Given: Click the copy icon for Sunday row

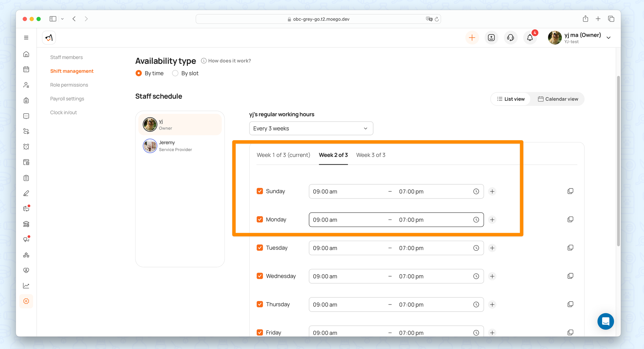Looking at the screenshot, I should pyautogui.click(x=570, y=191).
